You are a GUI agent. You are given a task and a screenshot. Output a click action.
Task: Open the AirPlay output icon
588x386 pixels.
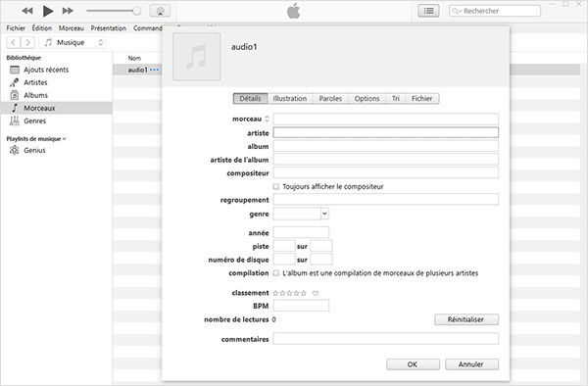(x=160, y=11)
